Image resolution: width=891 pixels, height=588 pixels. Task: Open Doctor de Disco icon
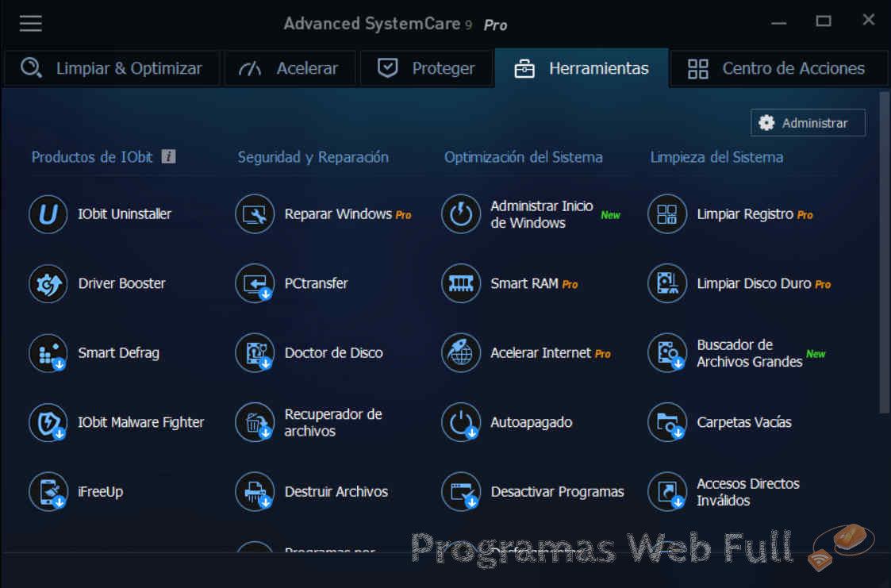[255, 353]
